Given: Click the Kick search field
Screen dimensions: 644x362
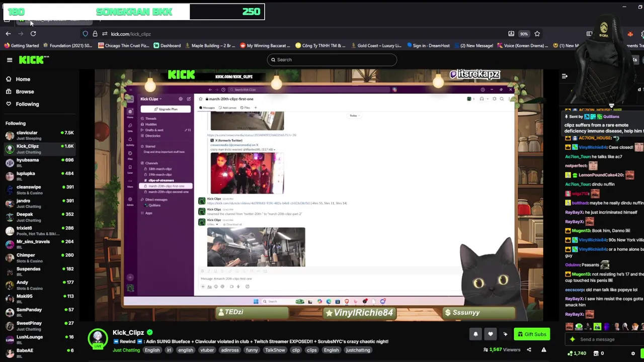Looking at the screenshot, I should click(x=332, y=60).
